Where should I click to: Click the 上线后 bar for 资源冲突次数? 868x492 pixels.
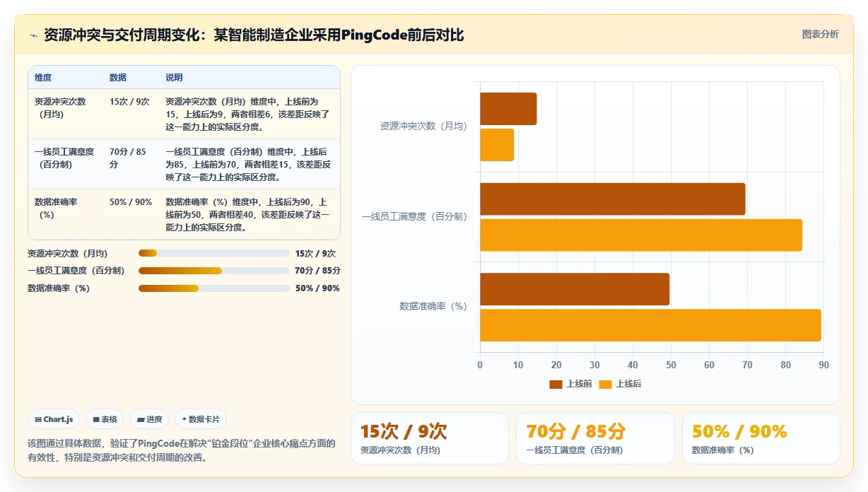(x=497, y=145)
